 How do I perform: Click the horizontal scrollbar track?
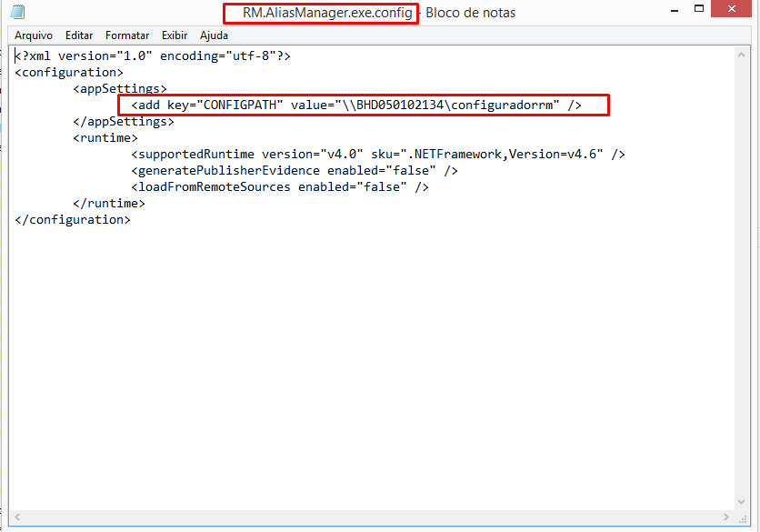[x=372, y=517]
